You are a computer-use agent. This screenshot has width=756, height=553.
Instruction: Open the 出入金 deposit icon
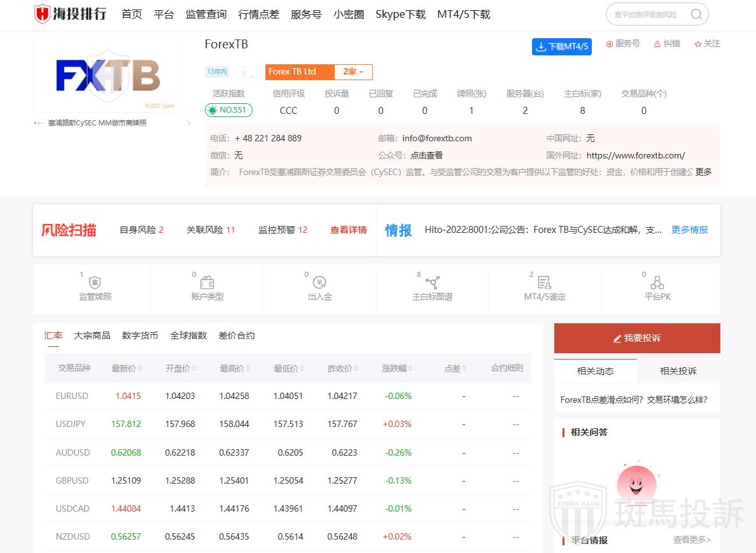[319, 283]
